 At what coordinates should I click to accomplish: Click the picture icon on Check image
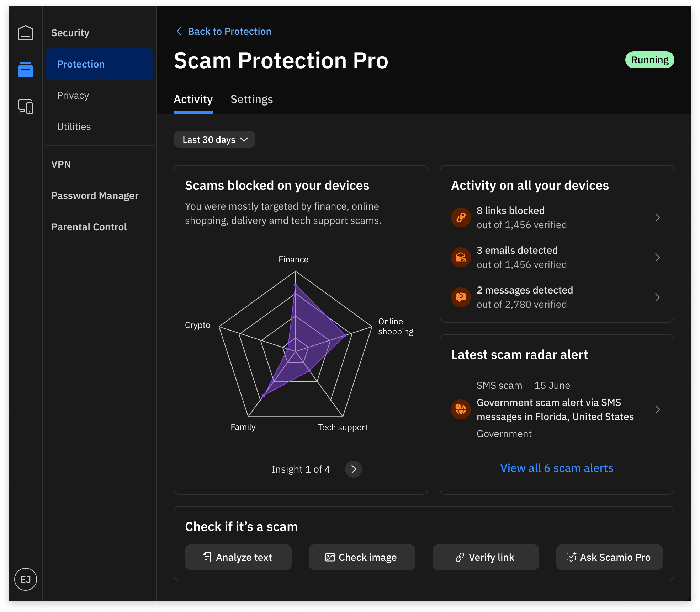pyautogui.click(x=330, y=557)
